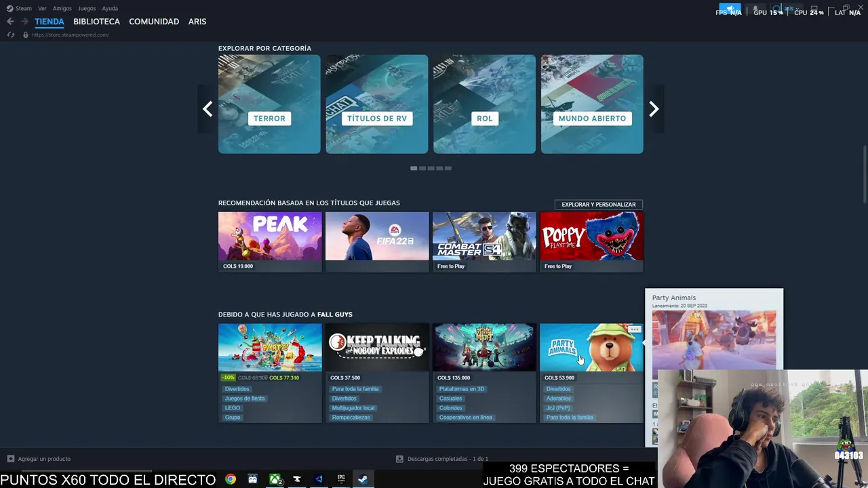Open the TERROR category card
The height and width of the screenshot is (488, 868).
(x=269, y=104)
